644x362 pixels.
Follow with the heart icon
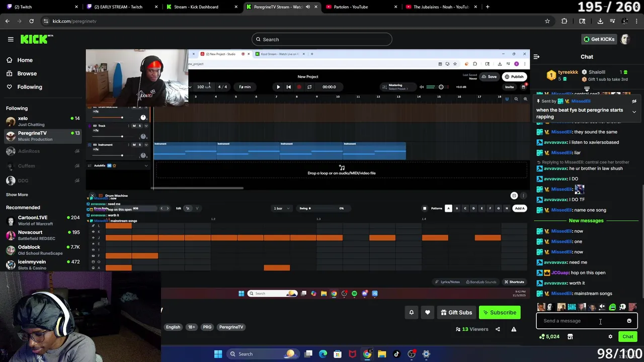click(x=428, y=313)
